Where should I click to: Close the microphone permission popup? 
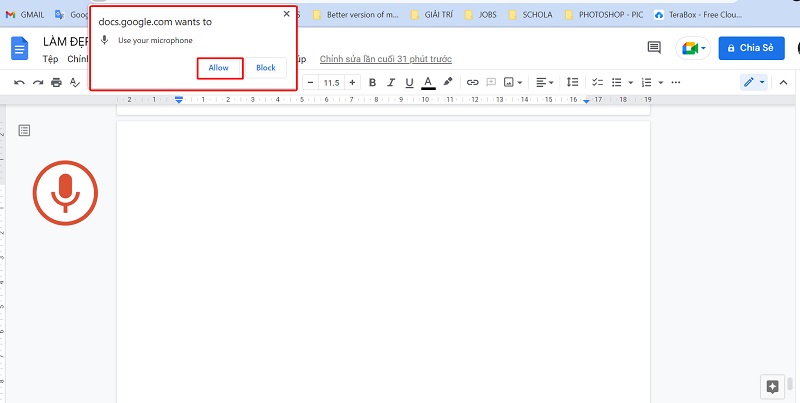(x=286, y=14)
